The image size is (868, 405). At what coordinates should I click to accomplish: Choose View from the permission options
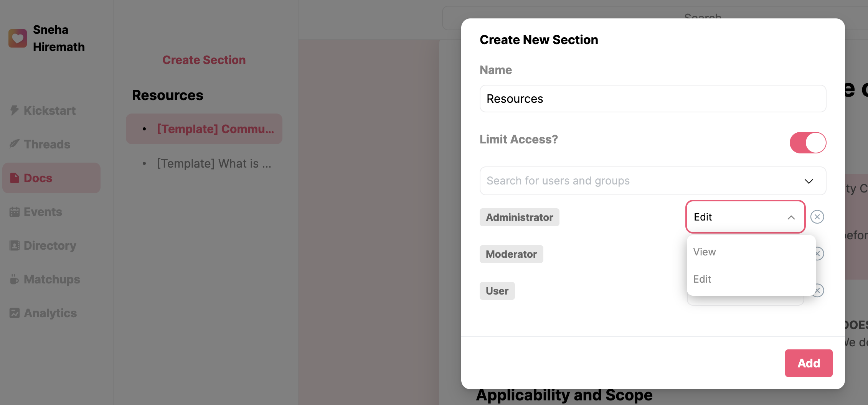pos(705,252)
